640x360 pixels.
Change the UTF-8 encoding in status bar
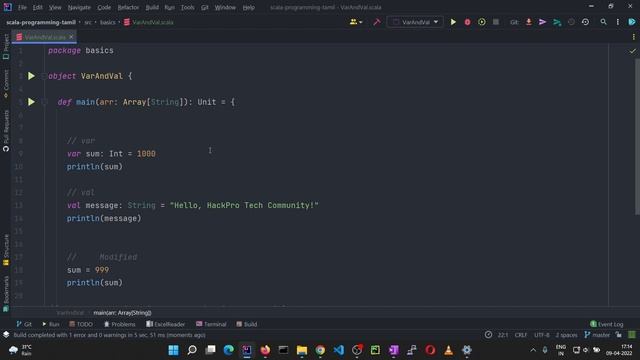pyautogui.click(x=542, y=335)
